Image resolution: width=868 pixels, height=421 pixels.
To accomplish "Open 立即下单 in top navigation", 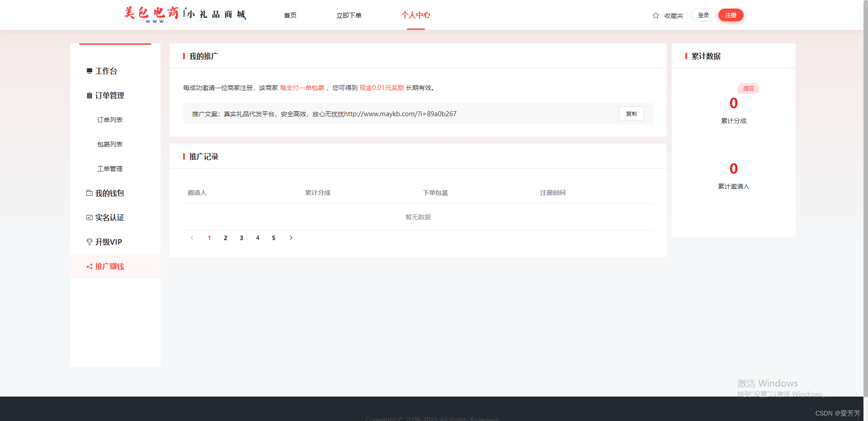I will 349,15.
